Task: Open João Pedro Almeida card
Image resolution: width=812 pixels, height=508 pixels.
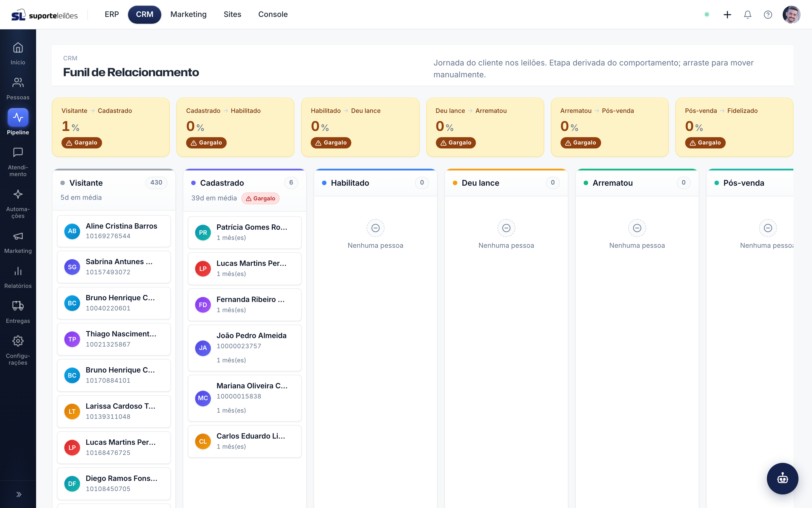Action: [x=245, y=348]
